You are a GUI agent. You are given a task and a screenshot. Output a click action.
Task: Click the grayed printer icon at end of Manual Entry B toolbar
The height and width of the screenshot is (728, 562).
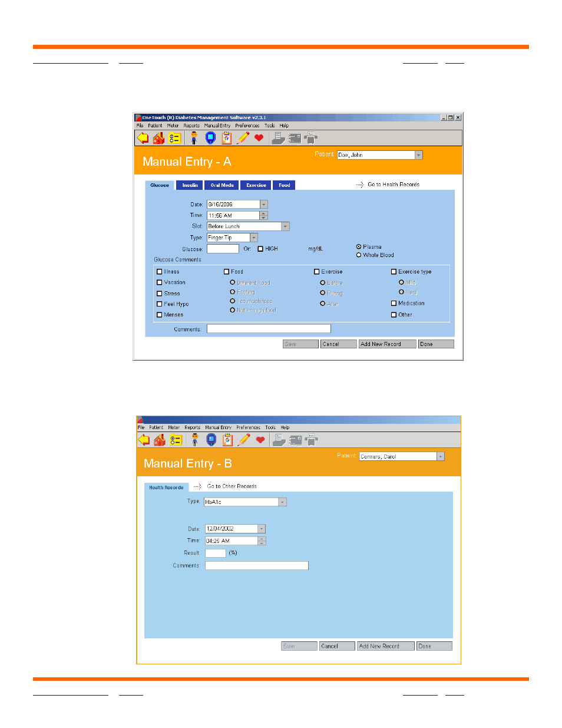(x=312, y=440)
